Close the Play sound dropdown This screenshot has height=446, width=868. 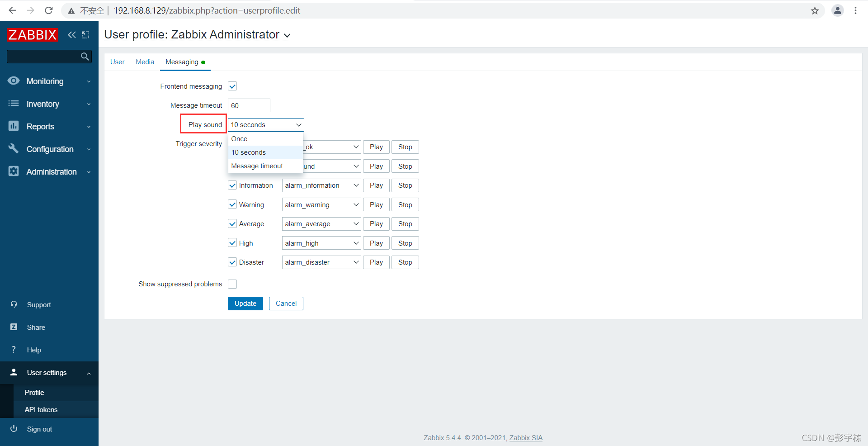click(x=266, y=125)
